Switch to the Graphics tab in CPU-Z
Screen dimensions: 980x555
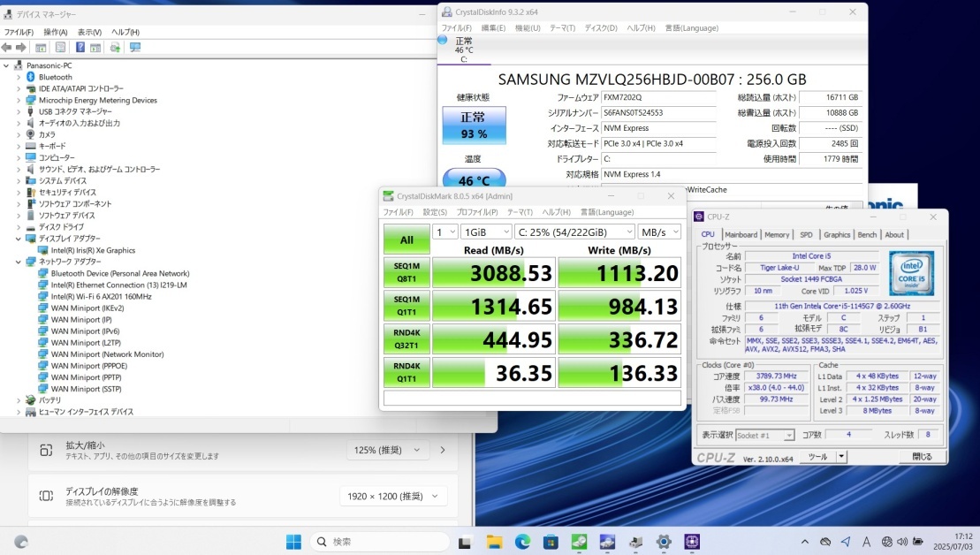[837, 234]
